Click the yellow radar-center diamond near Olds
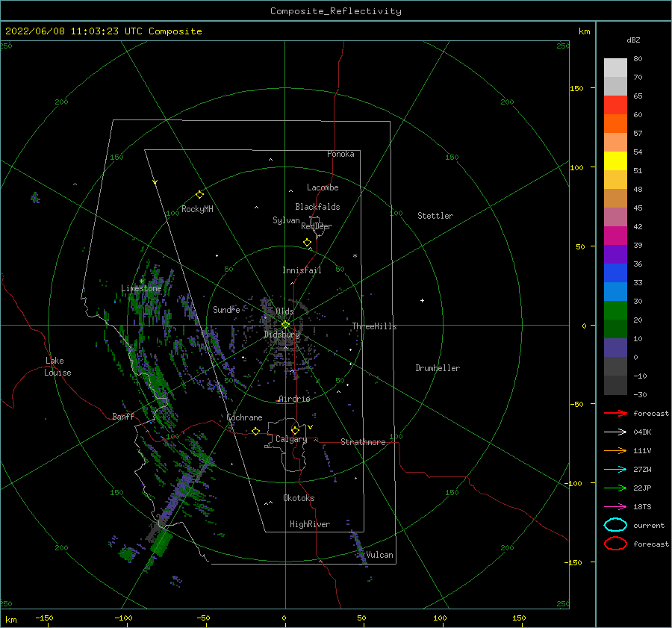Screen dimensions: 672x628 [285, 325]
